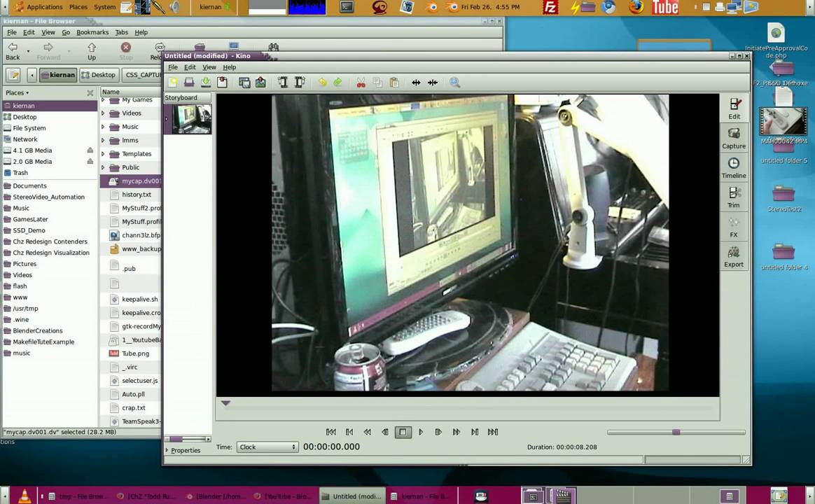Click the playback speed shuttle slider handle

click(676, 433)
